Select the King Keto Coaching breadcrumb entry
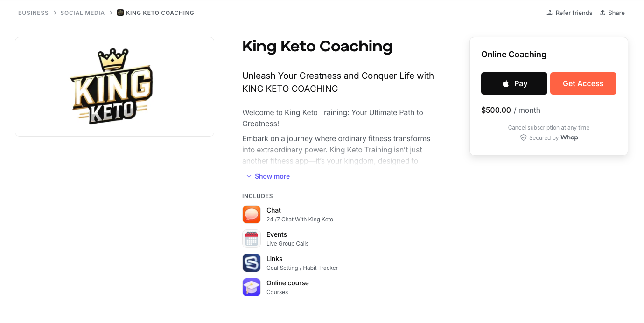Screen dimensions: 644x323 tap(155, 13)
